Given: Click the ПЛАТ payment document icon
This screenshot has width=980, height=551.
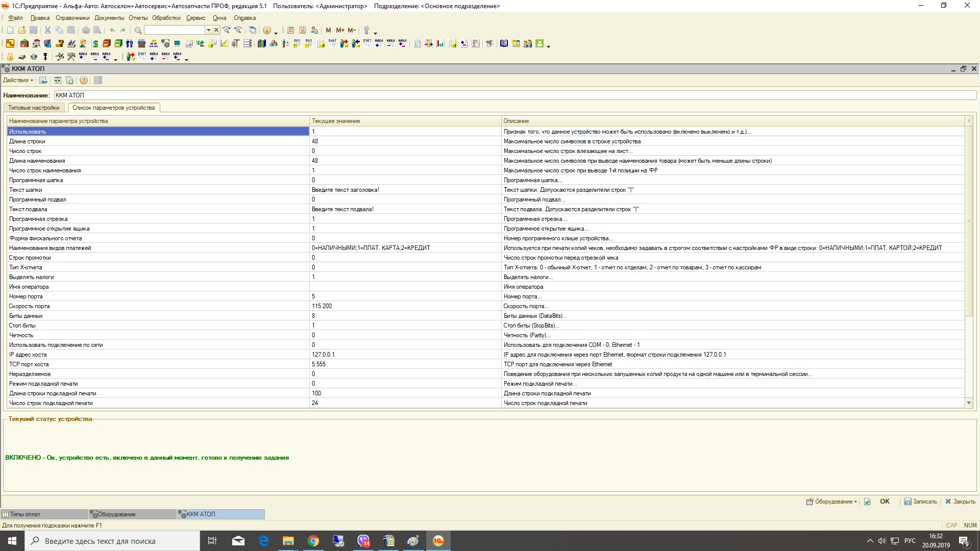Looking at the screenshot, I should pos(332,43).
